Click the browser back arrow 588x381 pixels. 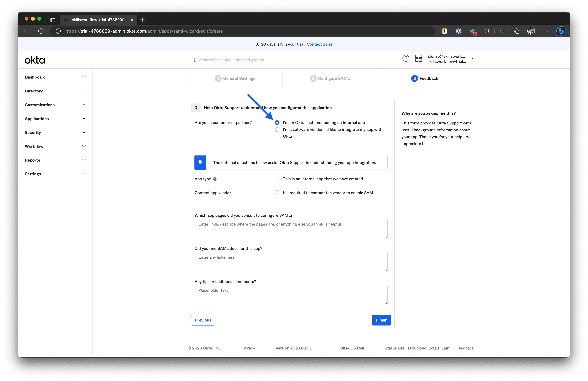(27, 31)
